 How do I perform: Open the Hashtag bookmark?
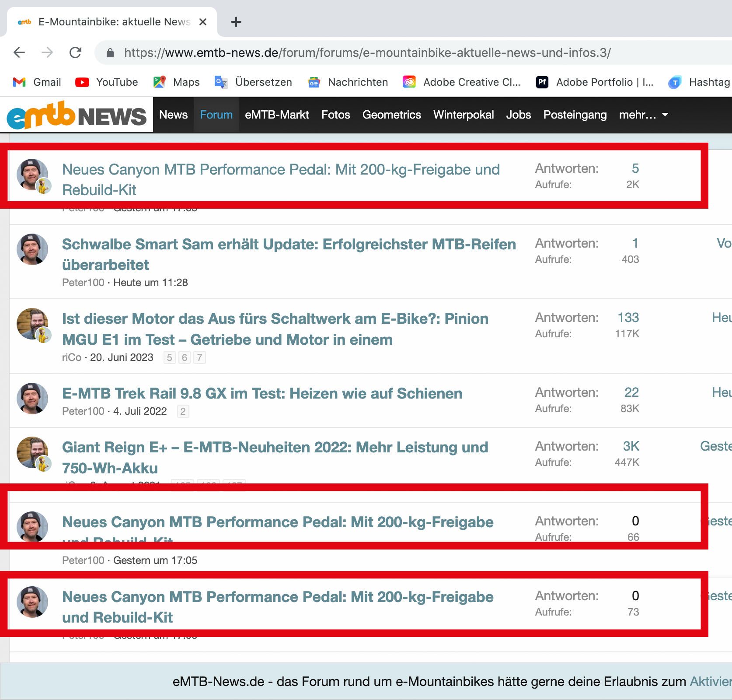tap(700, 82)
